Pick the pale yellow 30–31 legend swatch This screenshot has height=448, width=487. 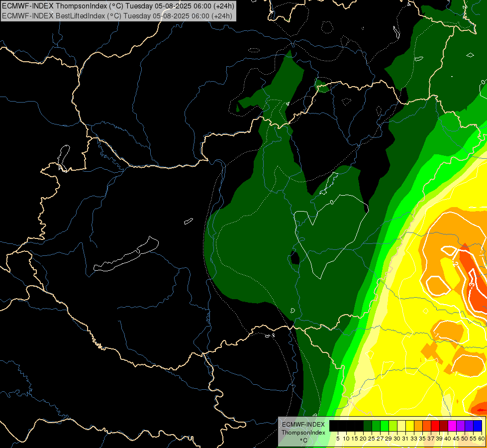401,426
